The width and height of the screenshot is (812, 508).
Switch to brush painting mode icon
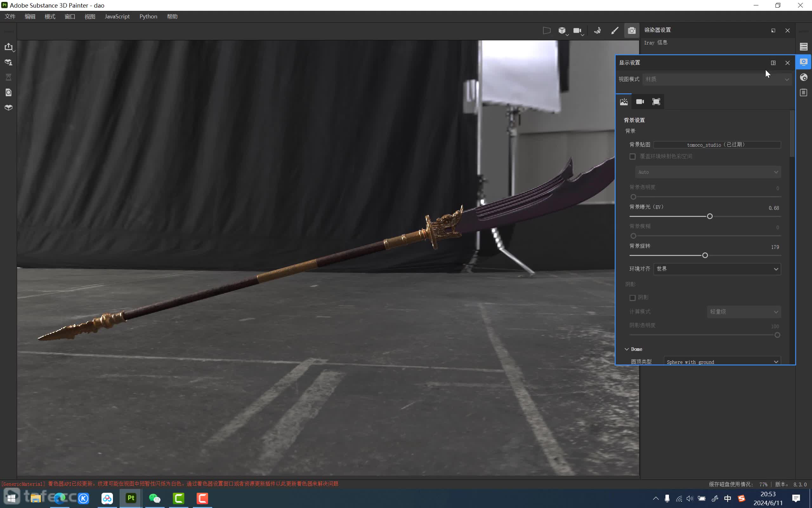pyautogui.click(x=615, y=30)
